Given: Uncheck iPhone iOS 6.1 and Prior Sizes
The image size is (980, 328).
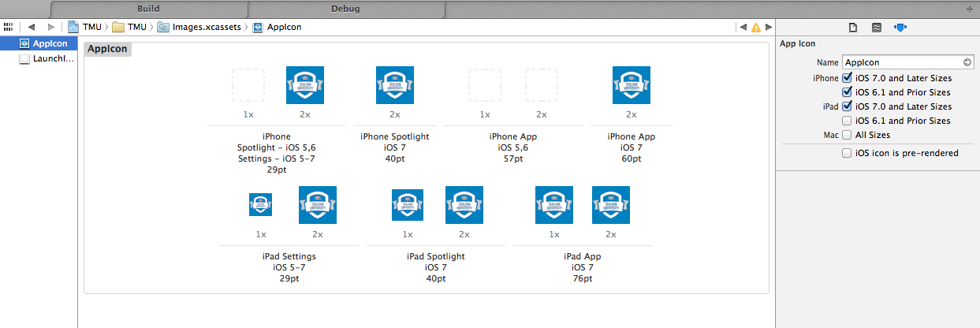Looking at the screenshot, I should tap(848, 92).
